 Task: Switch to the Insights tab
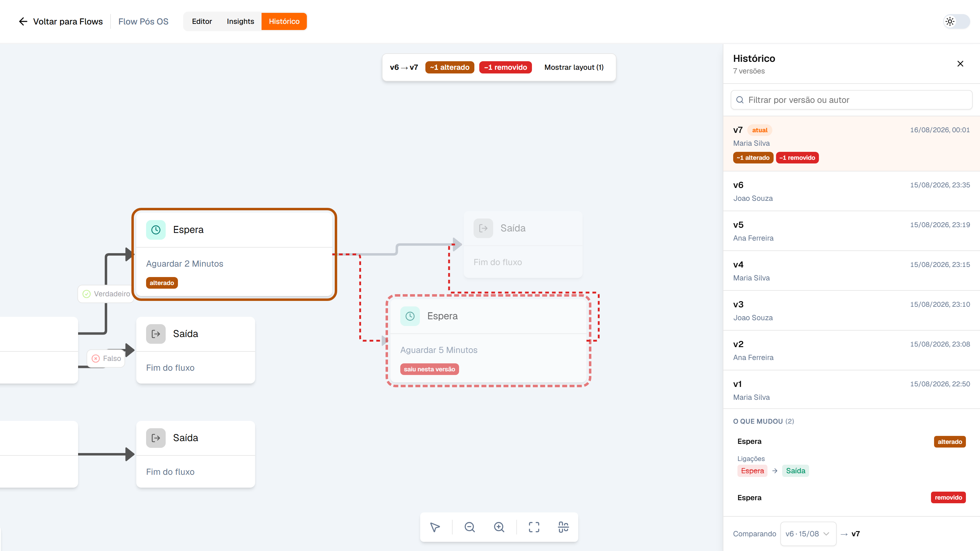pos(240,21)
